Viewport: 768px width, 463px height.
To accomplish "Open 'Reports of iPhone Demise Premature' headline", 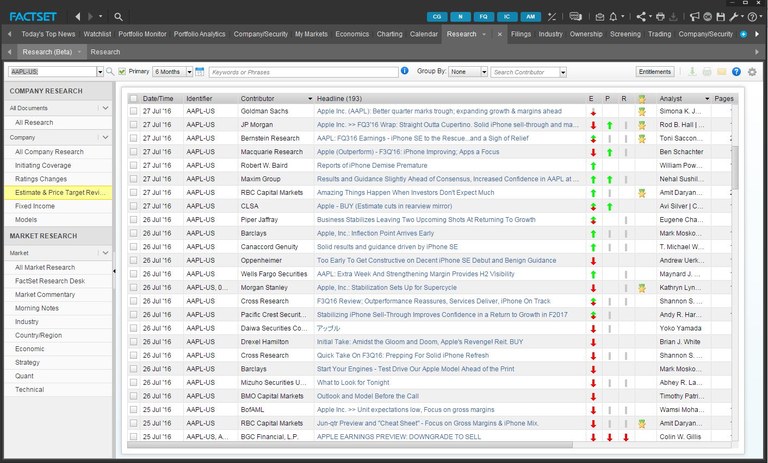I will pyautogui.click(x=372, y=166).
